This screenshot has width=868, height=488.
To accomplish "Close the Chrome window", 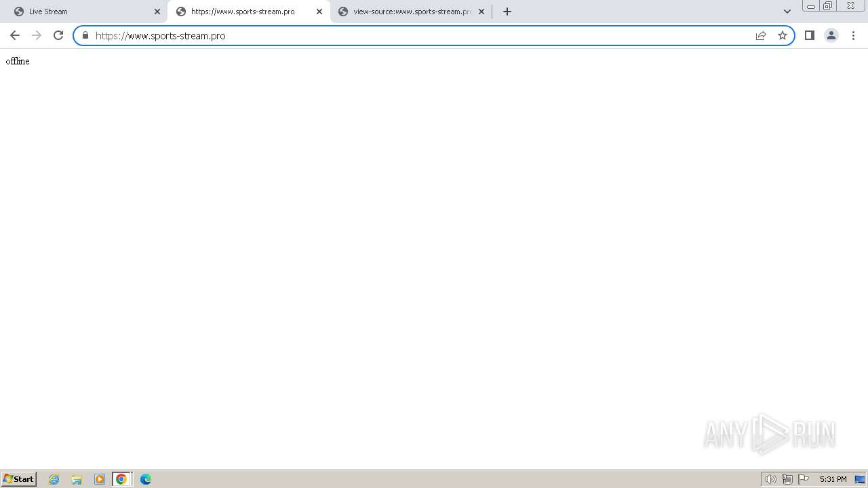I will click(x=850, y=6).
